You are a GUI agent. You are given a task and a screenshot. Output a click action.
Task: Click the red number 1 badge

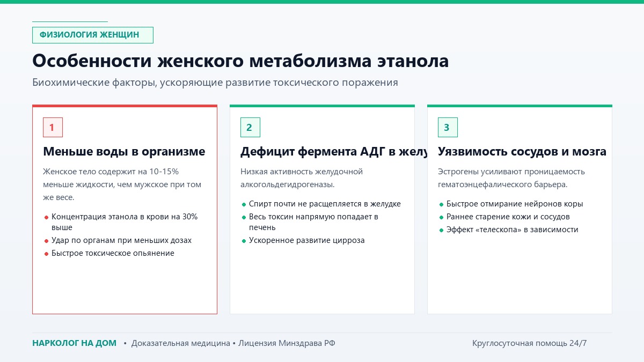coord(53,127)
